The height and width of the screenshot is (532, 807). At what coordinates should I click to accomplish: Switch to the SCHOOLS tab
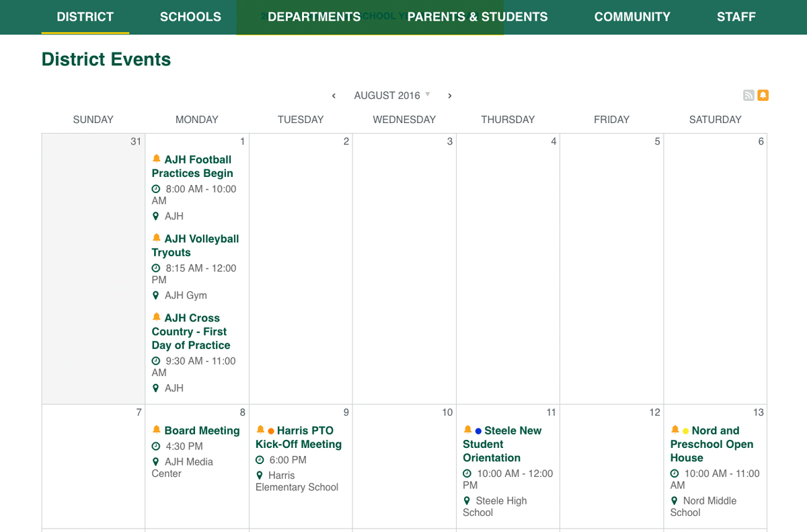pos(190,17)
